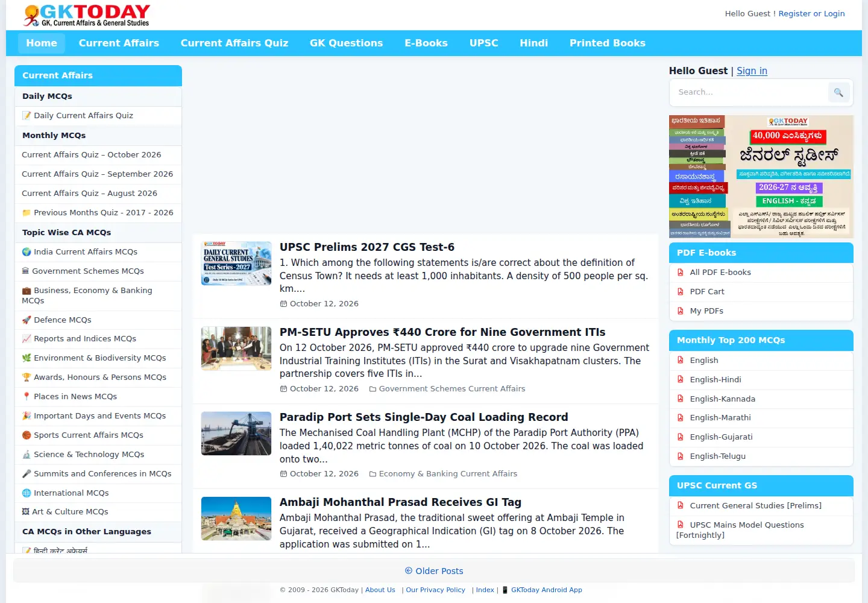
Task: Click the search magnifier icon button
Action: (838, 92)
